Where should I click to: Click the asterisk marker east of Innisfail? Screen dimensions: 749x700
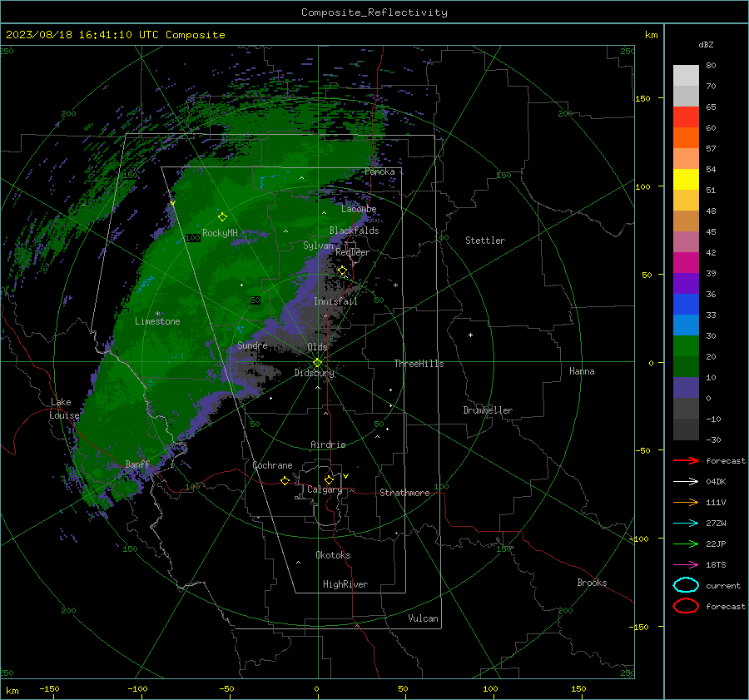click(395, 285)
